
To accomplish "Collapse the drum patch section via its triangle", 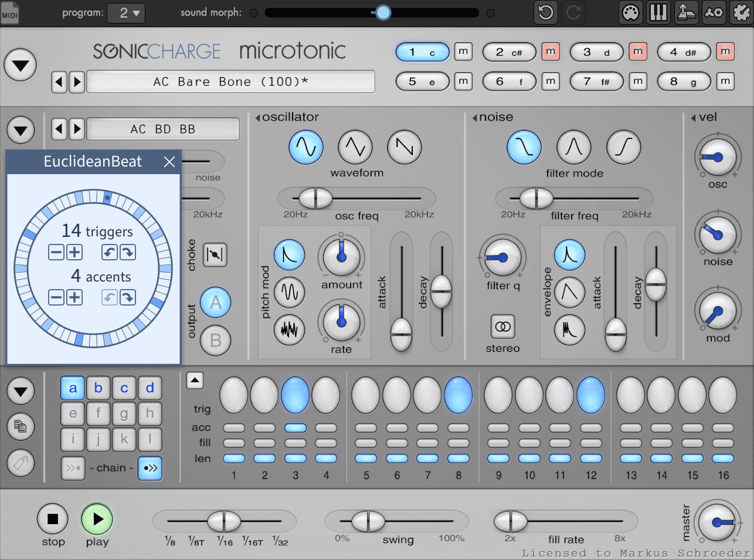I will tap(21, 130).
